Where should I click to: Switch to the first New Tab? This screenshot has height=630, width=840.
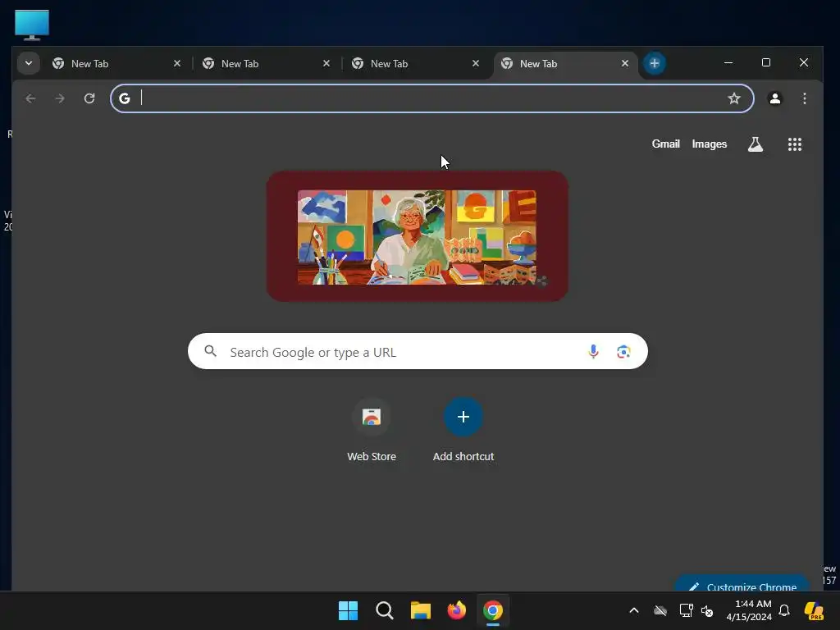[116, 64]
